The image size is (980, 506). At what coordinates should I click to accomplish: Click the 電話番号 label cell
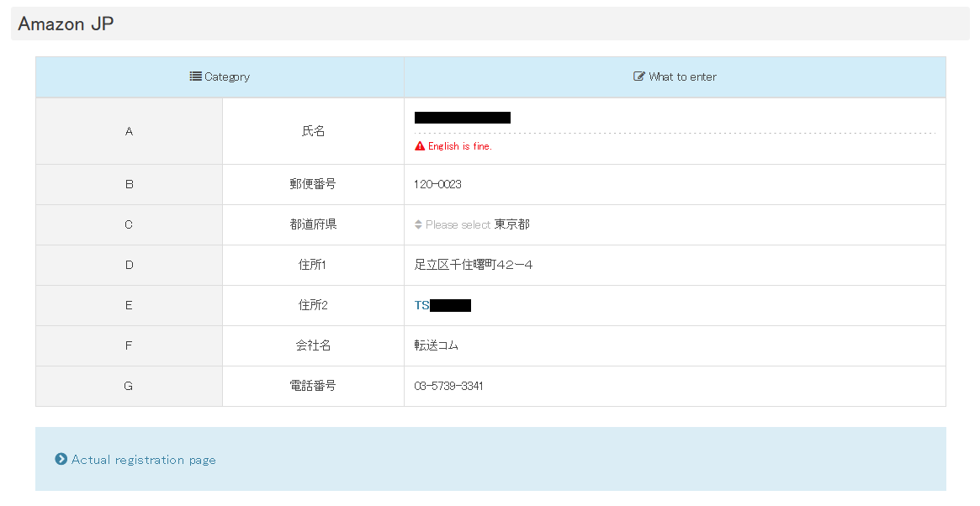point(313,386)
